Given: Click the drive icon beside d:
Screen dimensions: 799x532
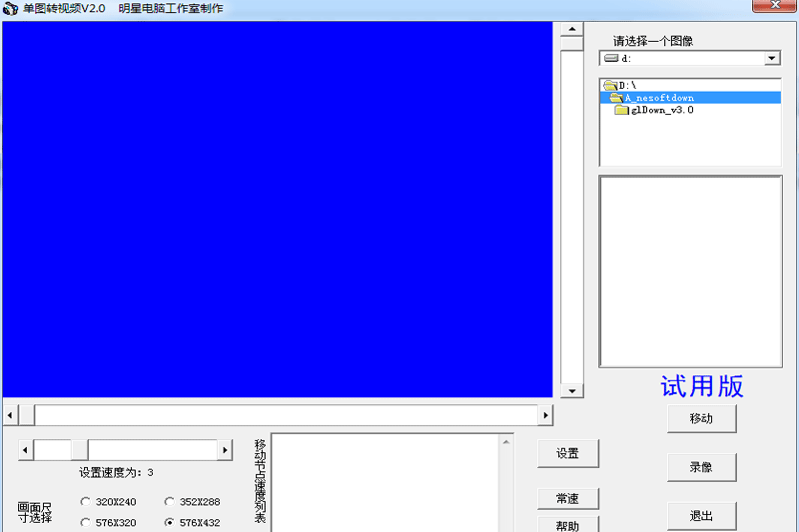Looking at the screenshot, I should (x=611, y=58).
